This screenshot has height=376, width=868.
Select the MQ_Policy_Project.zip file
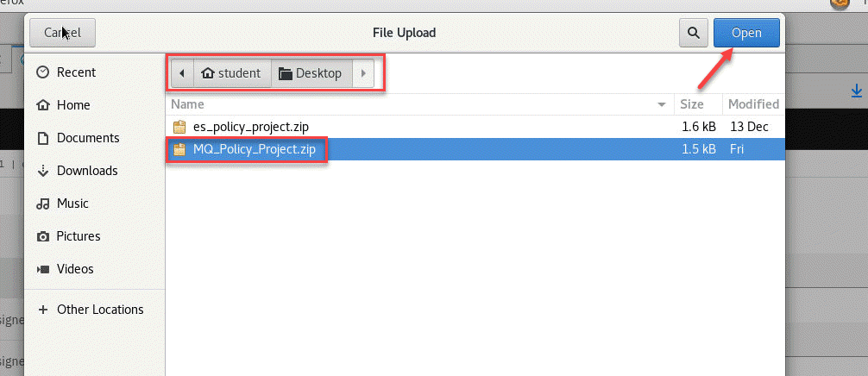coord(255,149)
